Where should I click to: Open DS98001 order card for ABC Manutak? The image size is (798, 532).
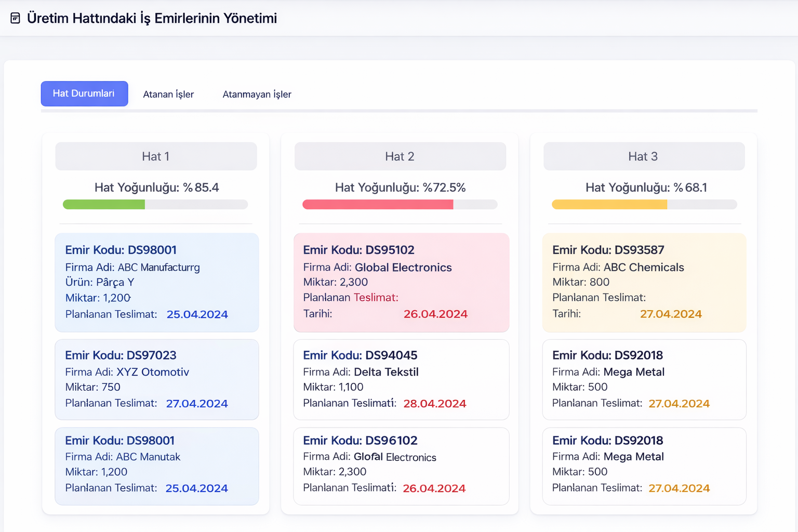coord(156,466)
